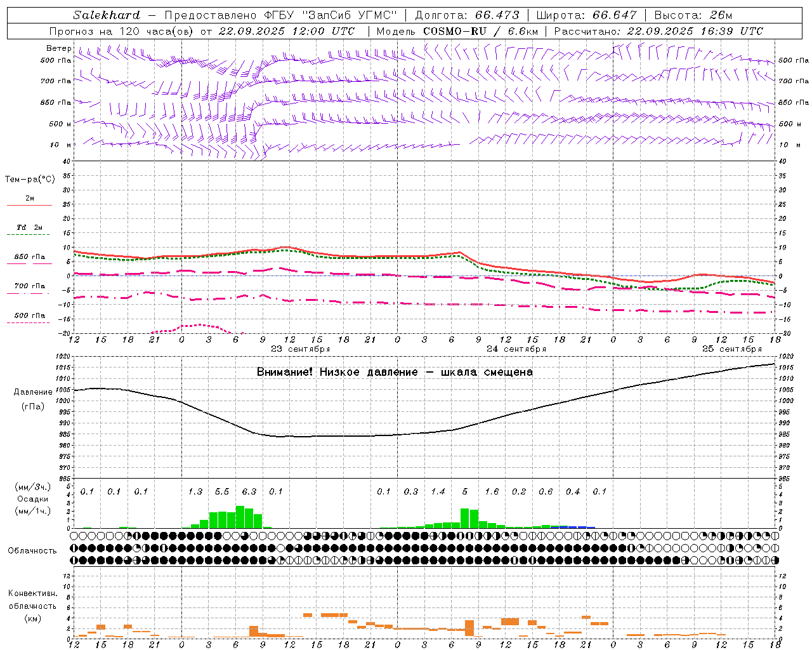Click the 25 сентября date label
Screen dimensions: 812x650
732,349
